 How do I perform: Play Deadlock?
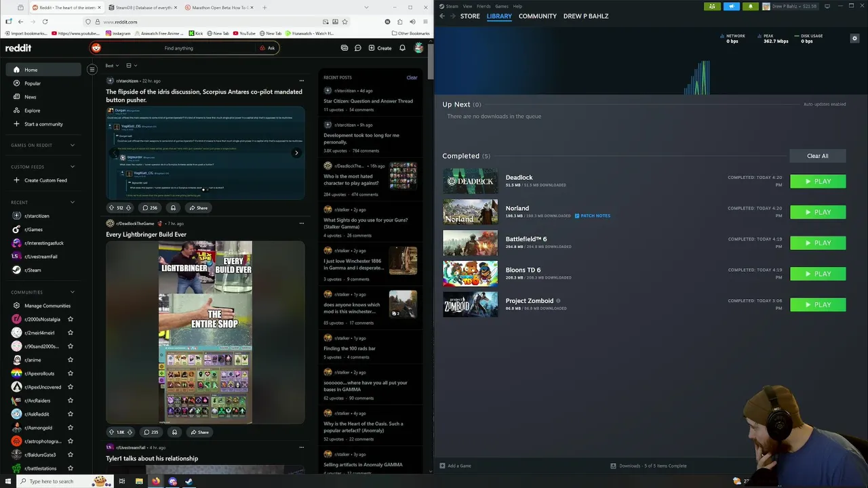click(x=818, y=182)
